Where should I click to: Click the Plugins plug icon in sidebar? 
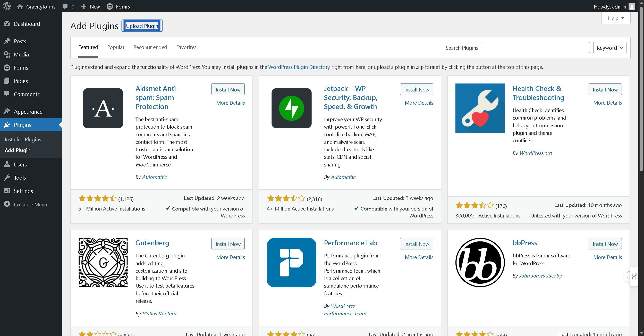click(x=7, y=125)
